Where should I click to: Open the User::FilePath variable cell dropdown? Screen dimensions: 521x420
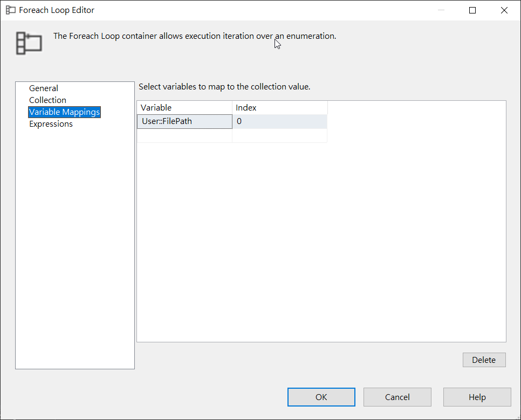184,122
